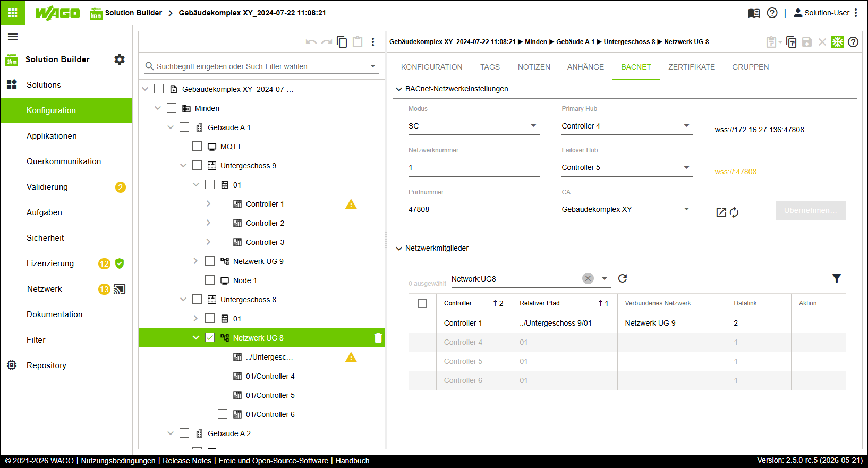Open the tree toolbar more options menu

coord(373,42)
